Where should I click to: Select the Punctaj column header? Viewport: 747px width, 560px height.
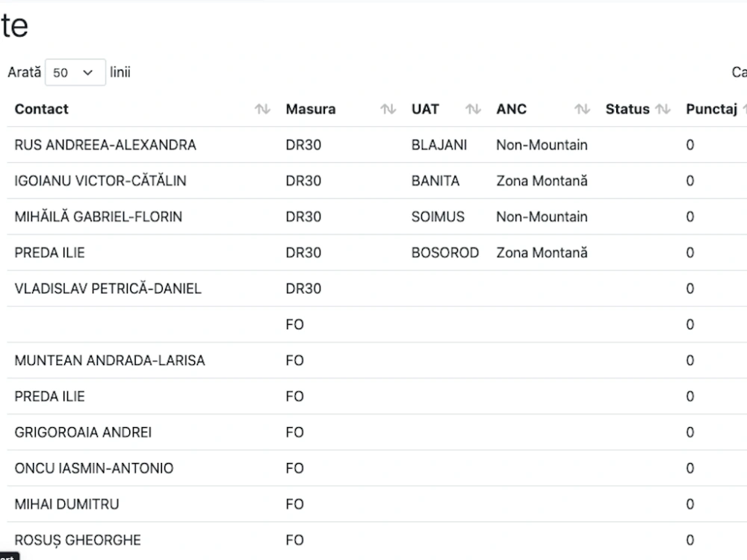click(x=711, y=109)
